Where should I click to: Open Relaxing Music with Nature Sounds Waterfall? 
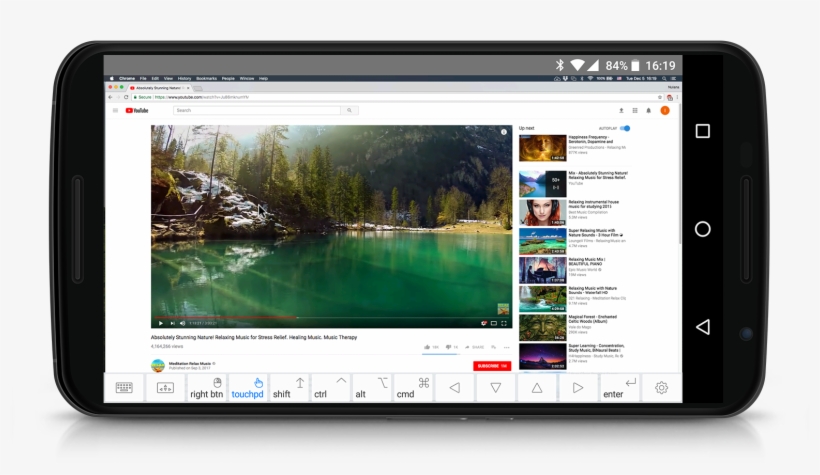(542, 299)
